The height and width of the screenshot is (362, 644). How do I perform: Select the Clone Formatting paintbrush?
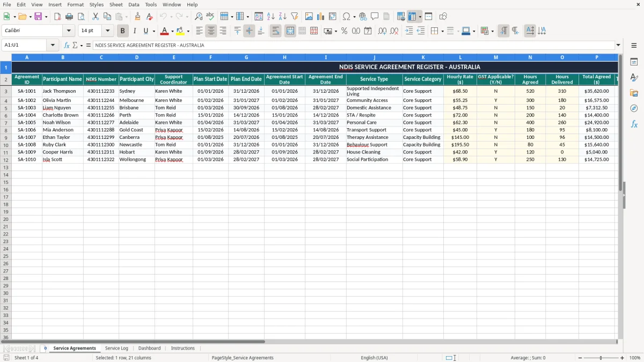137,17
